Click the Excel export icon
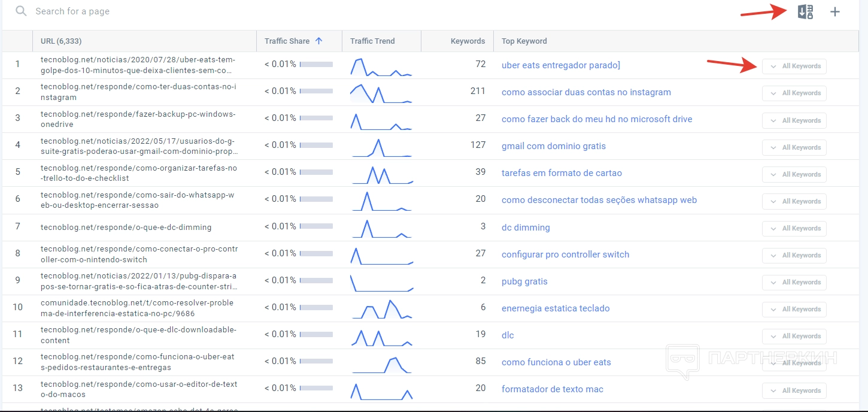Image resolution: width=868 pixels, height=412 pixels. tap(805, 12)
